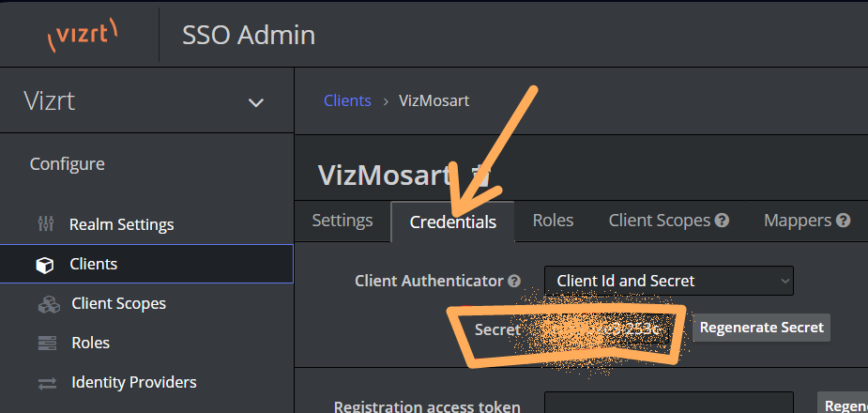The width and height of the screenshot is (868, 413).
Task: Select the Client Scopes tab
Action: [x=660, y=221]
